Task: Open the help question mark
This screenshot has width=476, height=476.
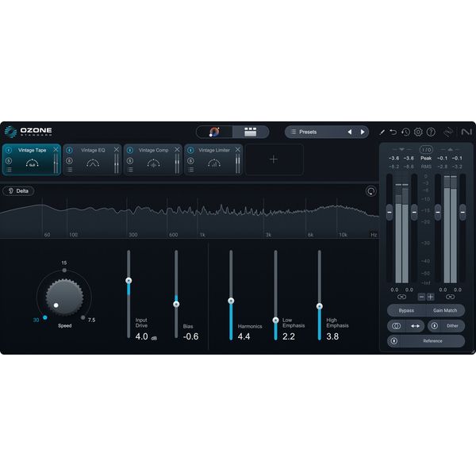Action: pyautogui.click(x=431, y=132)
